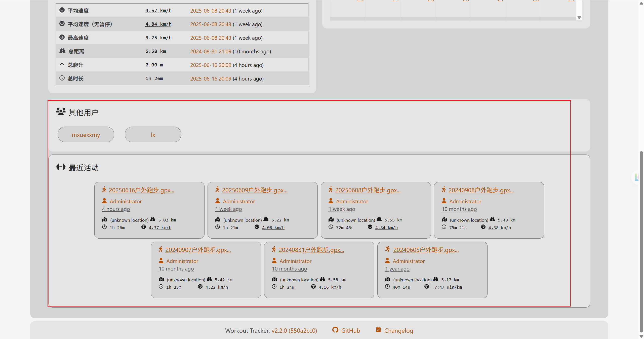The height and width of the screenshot is (339, 644).
Task: Open 平均速度 record date 2025-06-08 20:43
Action: [211, 11]
